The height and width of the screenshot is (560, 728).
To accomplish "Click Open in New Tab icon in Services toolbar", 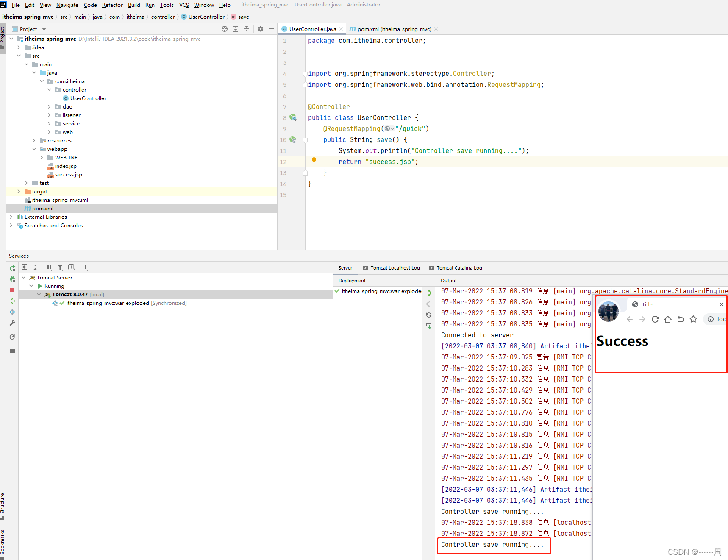I will [x=71, y=267].
